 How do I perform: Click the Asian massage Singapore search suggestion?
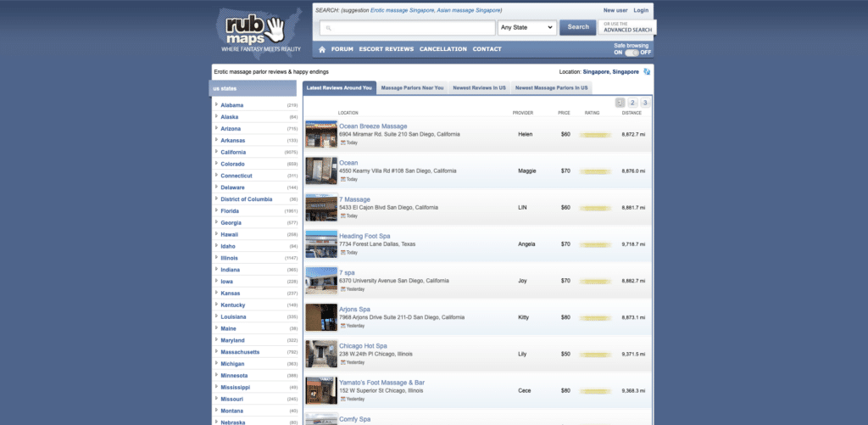point(469,10)
